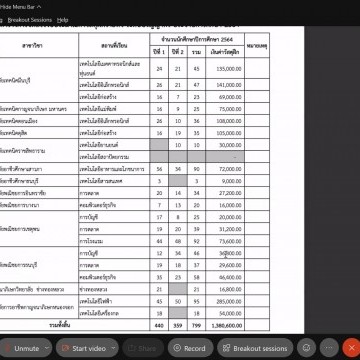Click the 135,000.00 amount cell
This screenshot has height=360, width=360.
[x=225, y=69]
